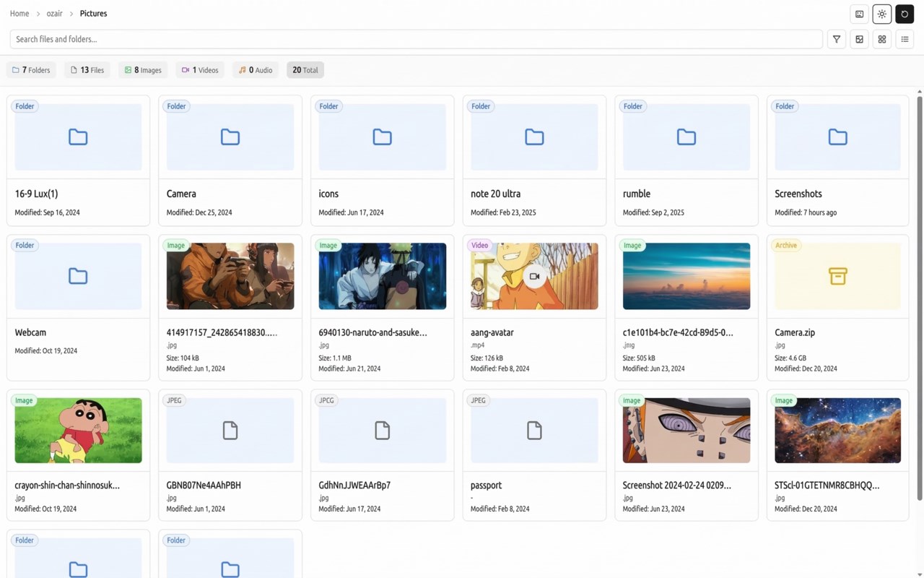The height and width of the screenshot is (578, 924).
Task: Open the screenshot panel icon near the theme toggles
Action: click(858, 14)
